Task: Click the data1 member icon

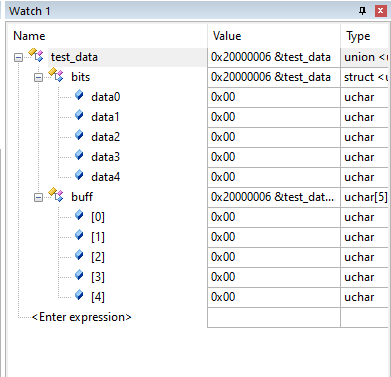Action: (79, 115)
